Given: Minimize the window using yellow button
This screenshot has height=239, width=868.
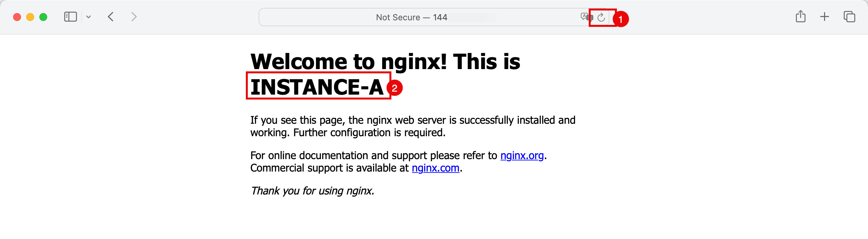Looking at the screenshot, I should 30,17.
